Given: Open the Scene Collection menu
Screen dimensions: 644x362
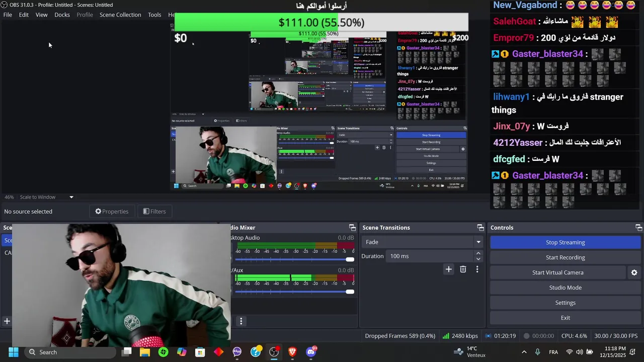Looking at the screenshot, I should click(120, 15).
